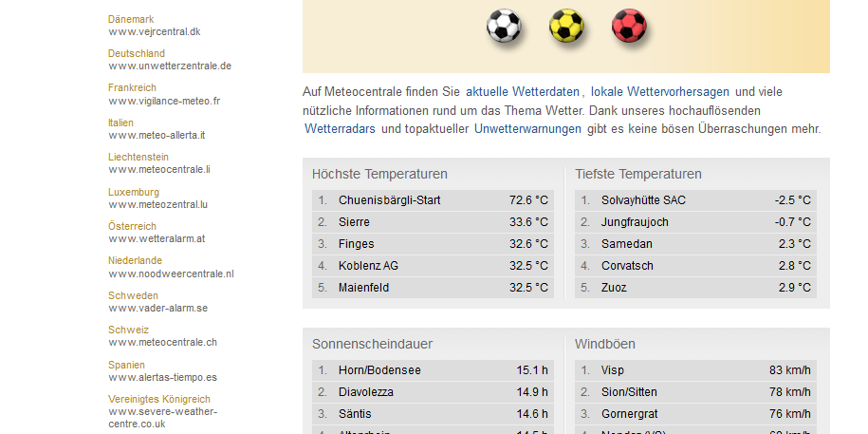Open the www.meteocentrale.li Liechtenstein link
868x434 pixels.
point(159,169)
